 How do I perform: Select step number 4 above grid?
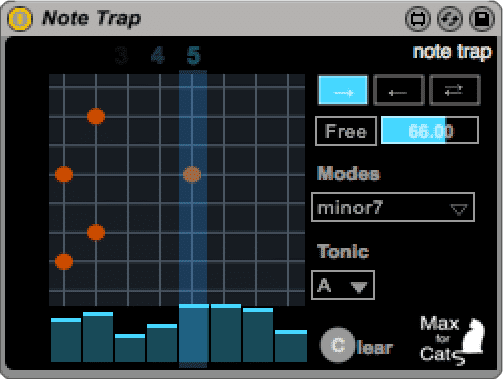[157, 55]
